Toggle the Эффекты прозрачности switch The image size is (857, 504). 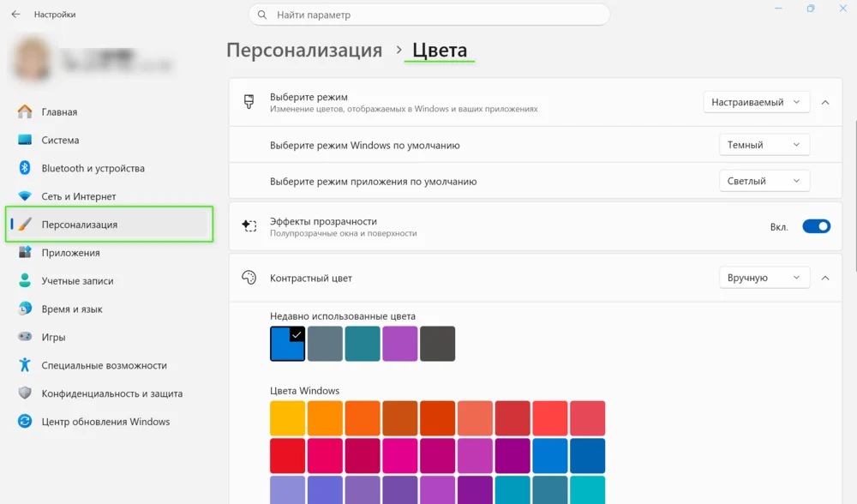[x=816, y=226]
